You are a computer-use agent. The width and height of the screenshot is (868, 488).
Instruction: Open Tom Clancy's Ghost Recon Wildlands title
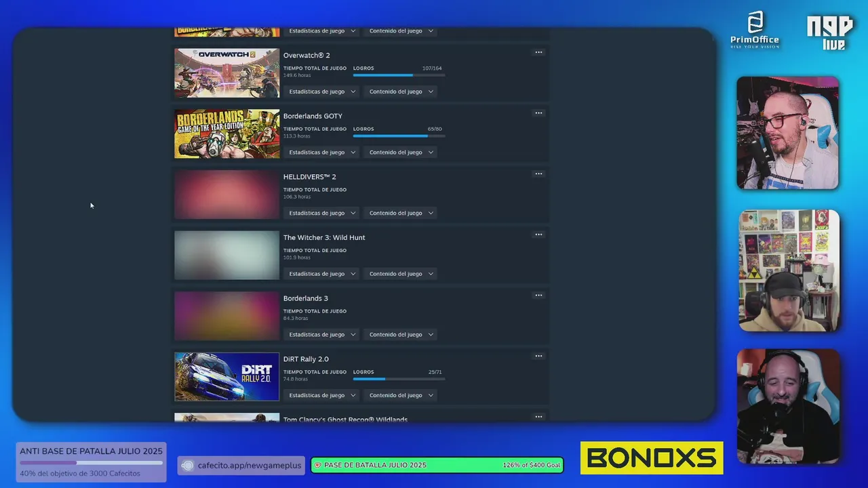(x=345, y=419)
